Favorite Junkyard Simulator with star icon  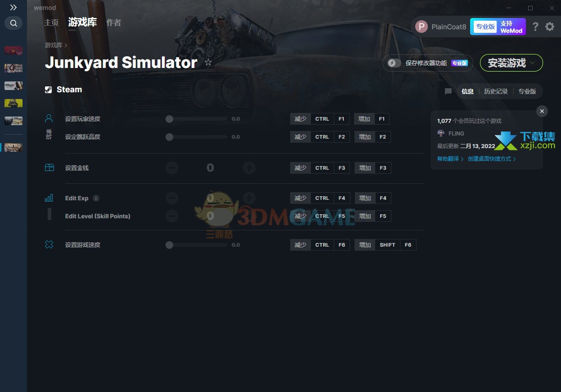(208, 63)
